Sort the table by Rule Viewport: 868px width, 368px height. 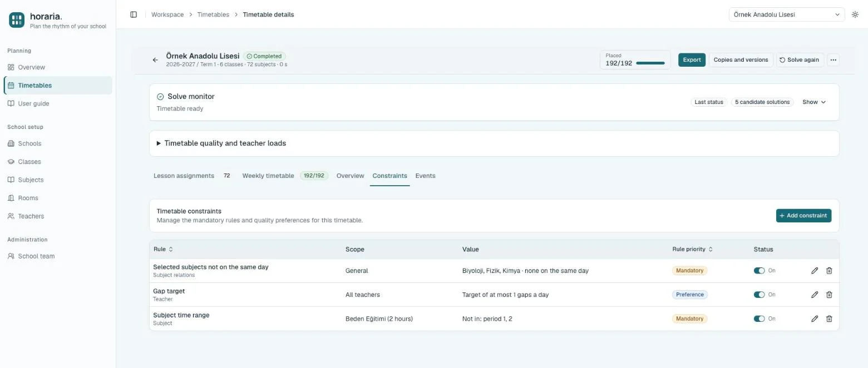pyautogui.click(x=163, y=249)
